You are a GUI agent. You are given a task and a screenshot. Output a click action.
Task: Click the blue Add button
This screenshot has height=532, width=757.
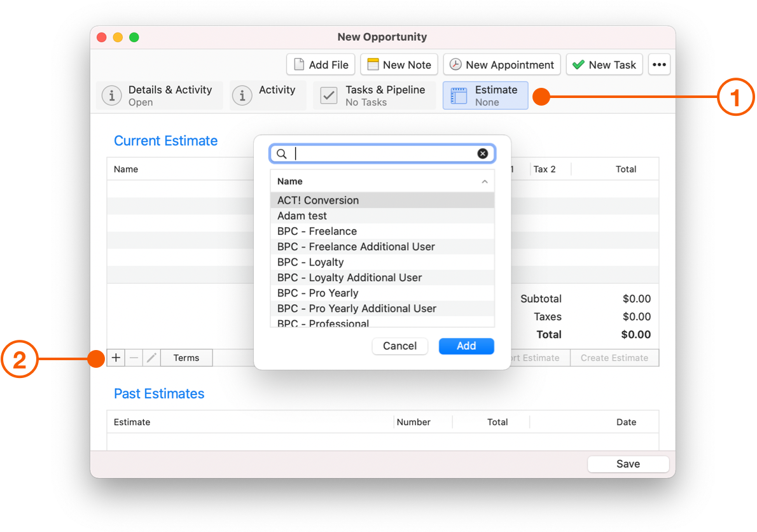(x=466, y=346)
